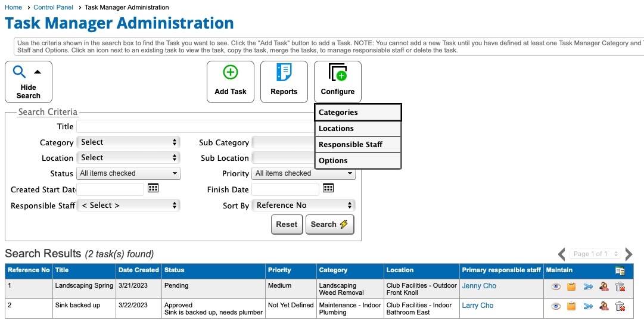Click the Finish Date field

(285, 189)
